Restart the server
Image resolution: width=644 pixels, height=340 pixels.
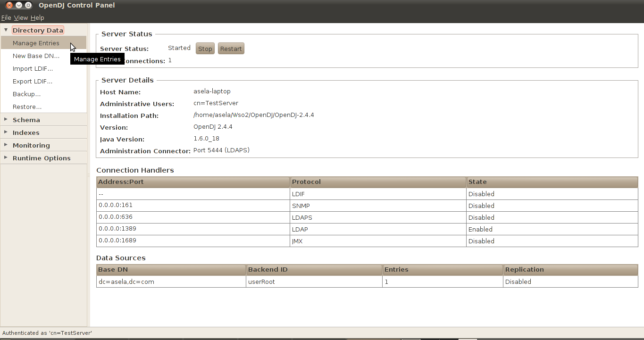pyautogui.click(x=231, y=48)
